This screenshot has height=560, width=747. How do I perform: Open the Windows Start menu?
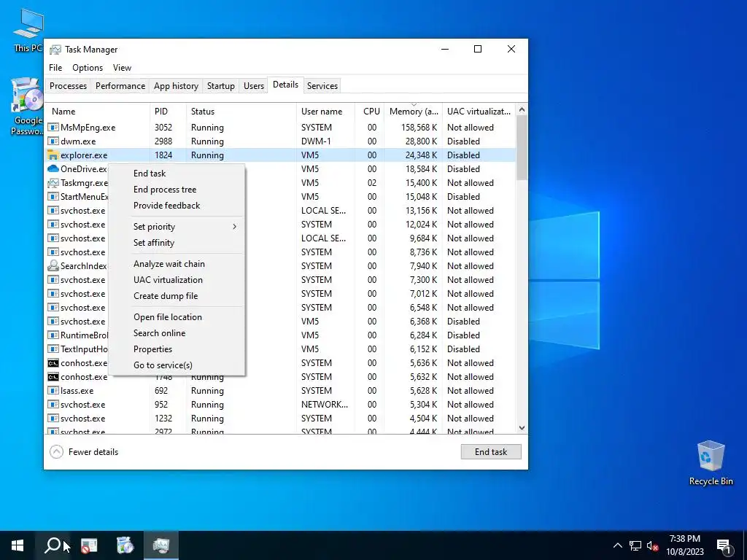point(18,545)
